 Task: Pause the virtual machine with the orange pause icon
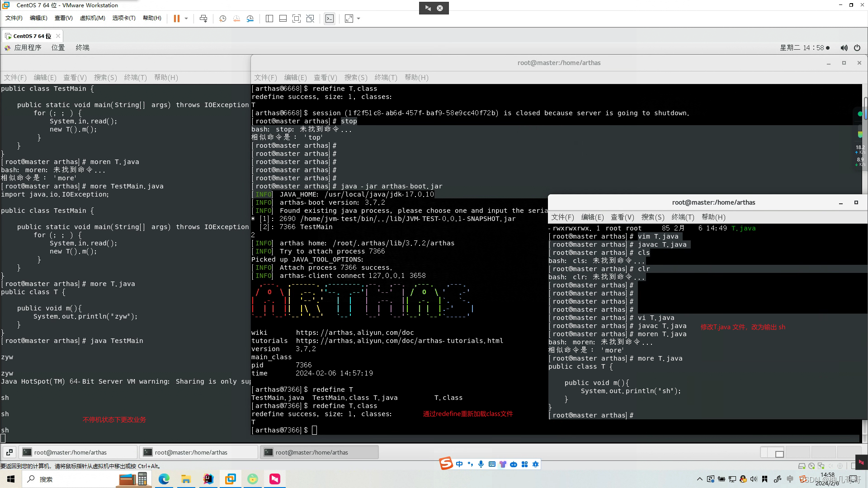(x=176, y=19)
